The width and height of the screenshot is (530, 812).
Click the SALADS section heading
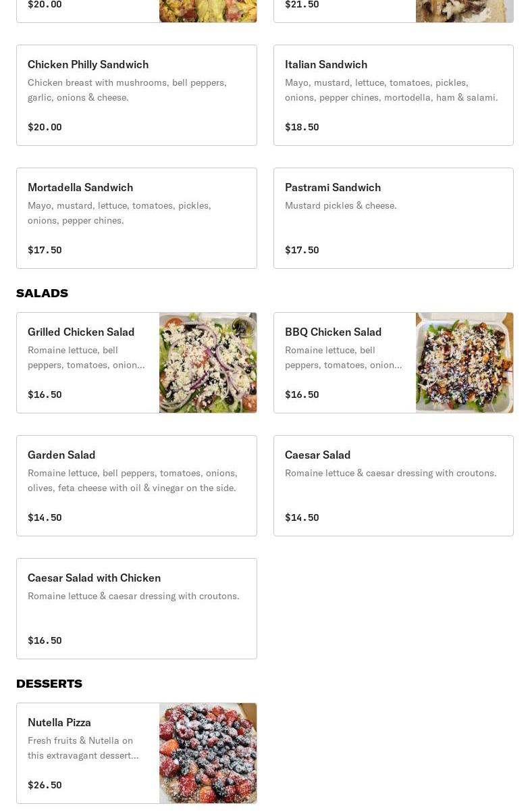tap(42, 293)
